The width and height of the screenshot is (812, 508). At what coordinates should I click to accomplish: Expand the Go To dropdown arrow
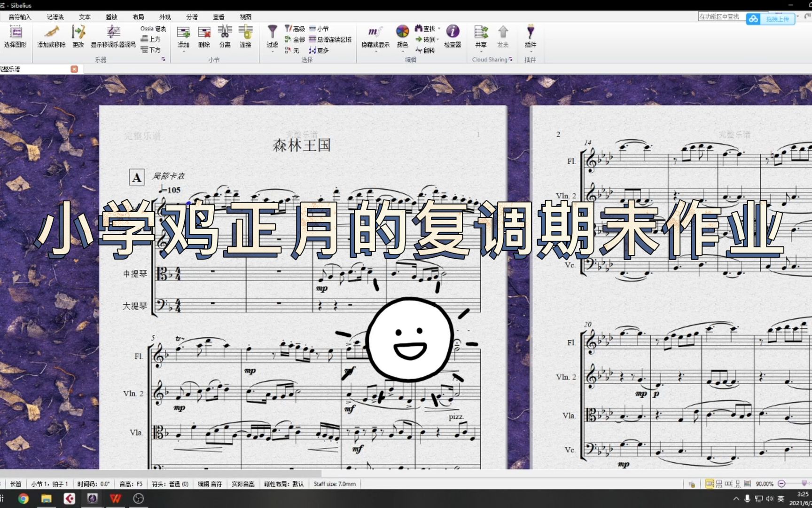(438, 40)
